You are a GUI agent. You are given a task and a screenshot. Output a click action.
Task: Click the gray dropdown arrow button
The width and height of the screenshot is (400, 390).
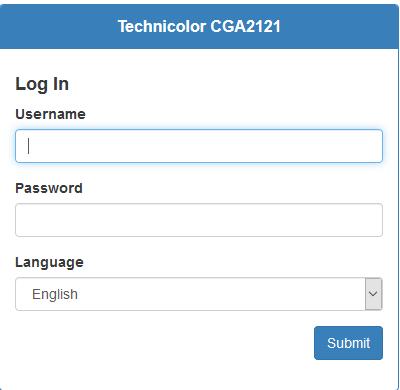pyautogui.click(x=374, y=294)
